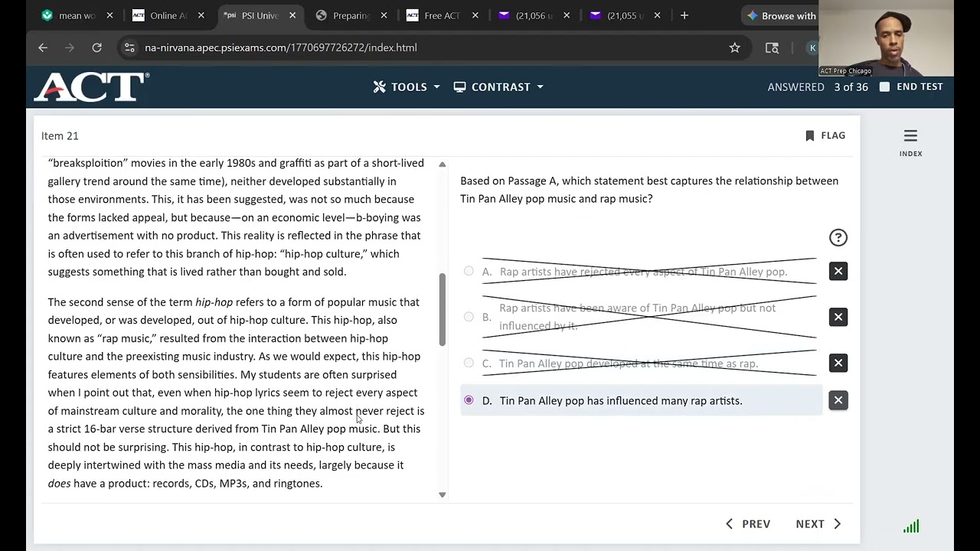Screen dimensions: 980x551
Task: Click the ACT logo in header
Action: pyautogui.click(x=91, y=86)
